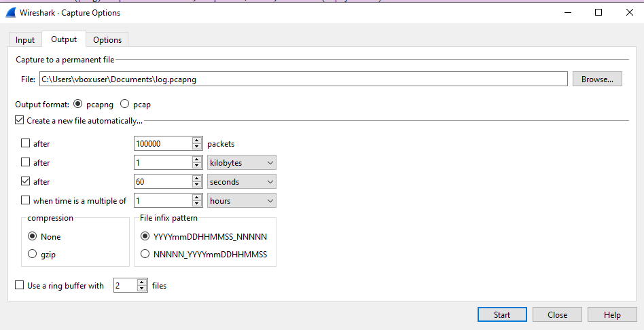The image size is (644, 330).
Task: Decrement the ring buffer files count
Action: point(142,289)
